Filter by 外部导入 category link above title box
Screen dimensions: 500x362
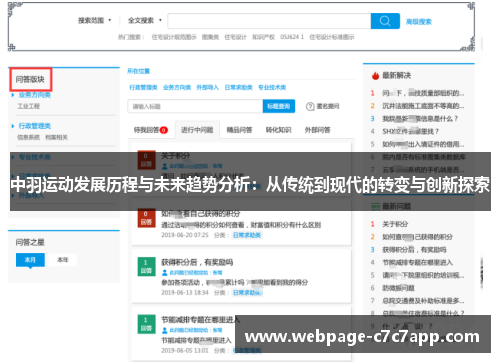tap(207, 87)
